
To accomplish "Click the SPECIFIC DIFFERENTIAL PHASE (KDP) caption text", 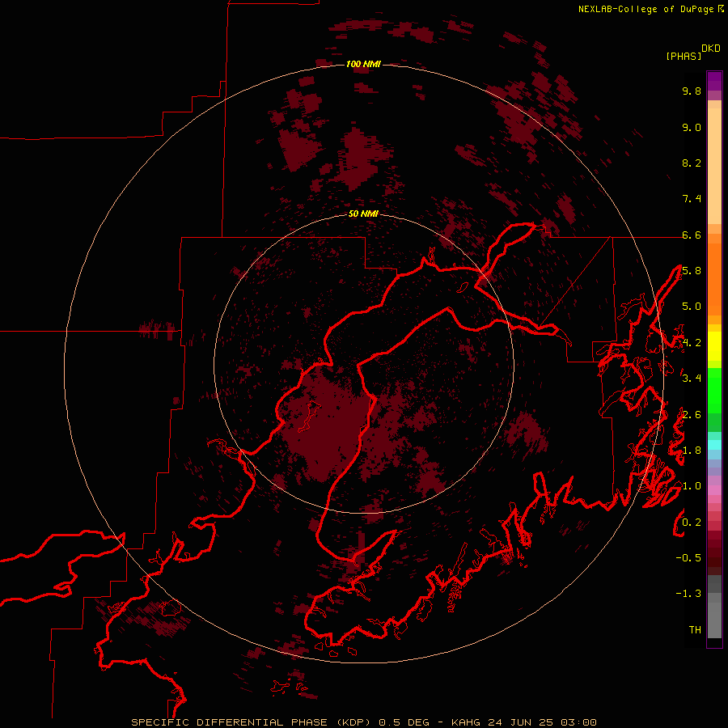I will [252, 722].
